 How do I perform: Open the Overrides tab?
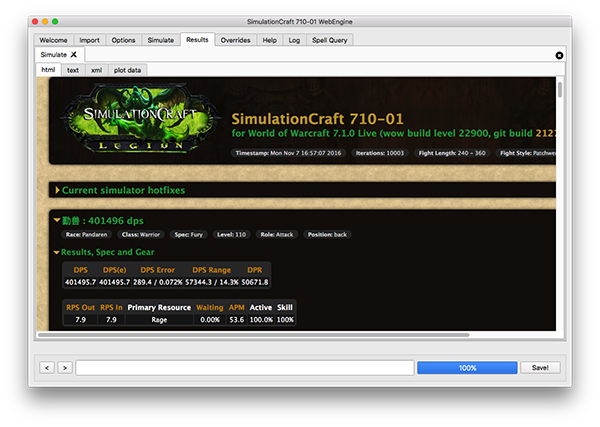coord(235,40)
